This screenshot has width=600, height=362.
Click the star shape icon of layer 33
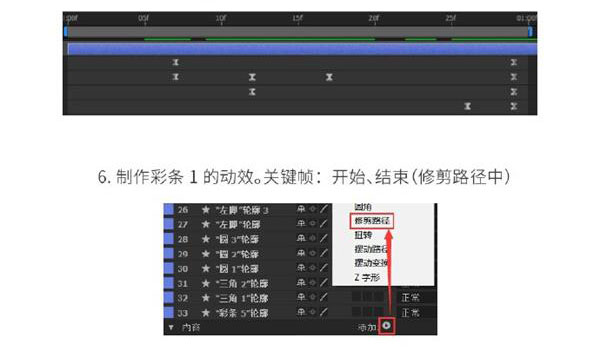206,313
